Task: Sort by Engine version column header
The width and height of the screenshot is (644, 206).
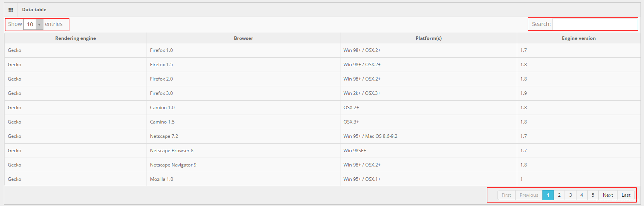Action: coord(578,38)
